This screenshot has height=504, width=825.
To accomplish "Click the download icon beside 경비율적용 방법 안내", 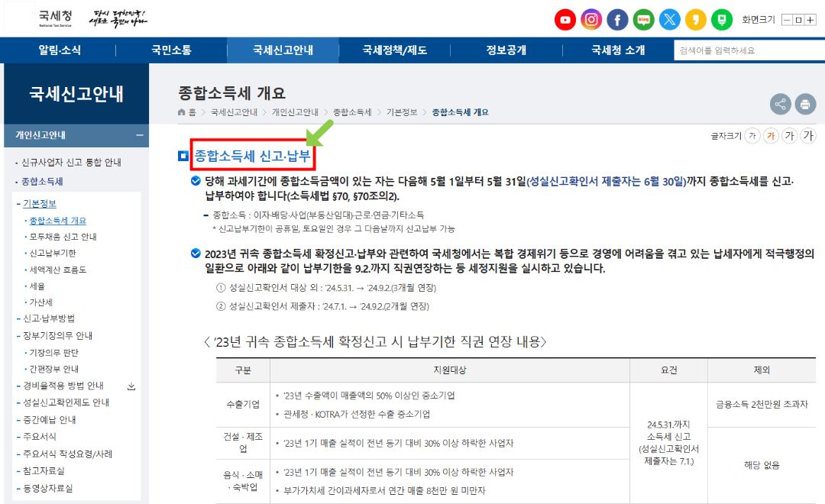I will 131,387.
